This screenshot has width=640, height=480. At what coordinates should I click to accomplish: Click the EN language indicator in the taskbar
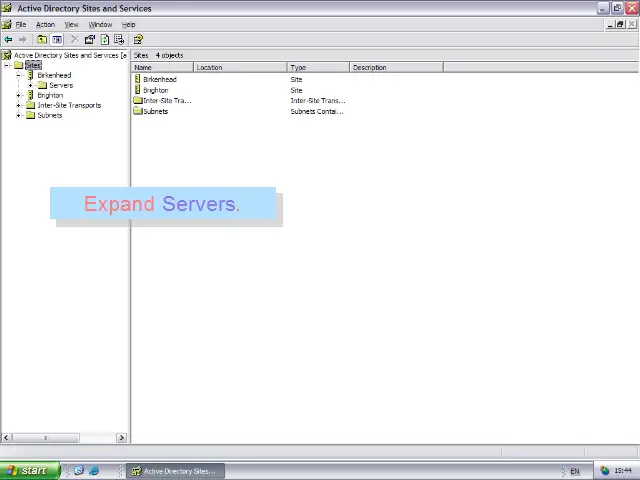coord(575,471)
